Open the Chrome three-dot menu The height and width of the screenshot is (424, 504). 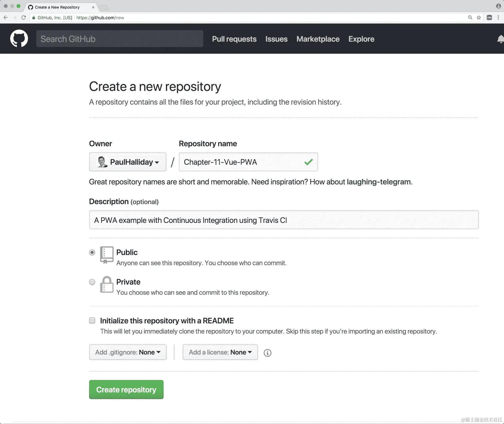coord(498,18)
